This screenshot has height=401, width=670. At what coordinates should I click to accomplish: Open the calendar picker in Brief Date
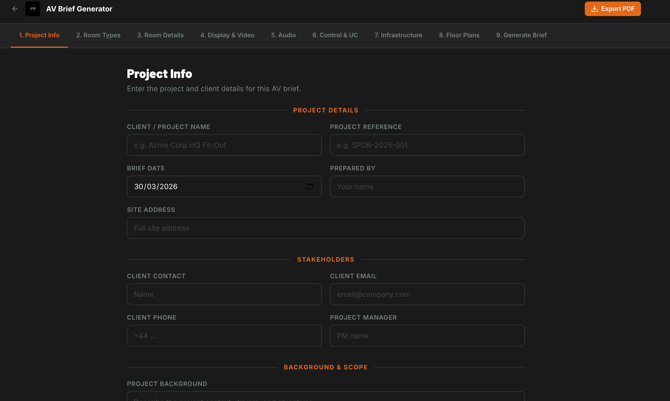(310, 186)
